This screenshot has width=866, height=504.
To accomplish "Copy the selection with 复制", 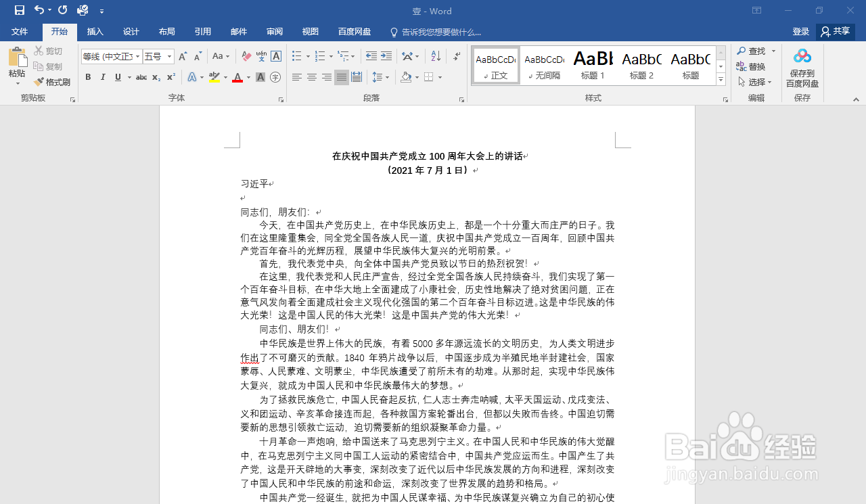I will 48,66.
